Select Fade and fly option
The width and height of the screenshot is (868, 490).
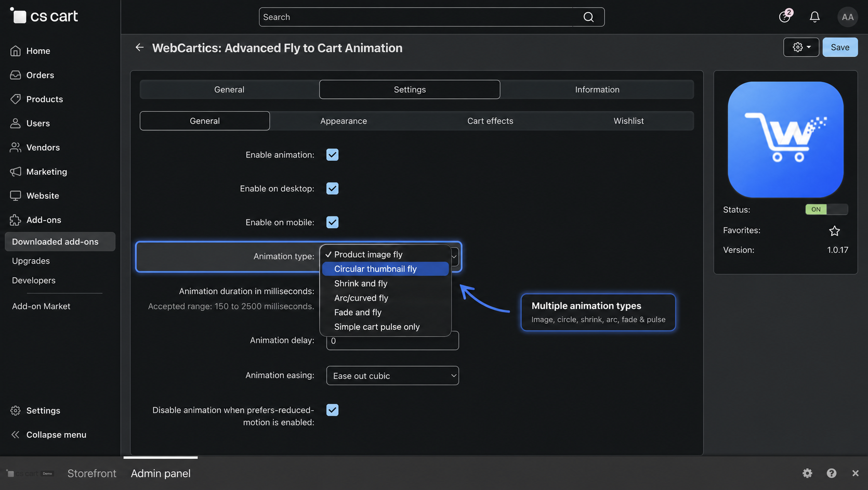coord(385,312)
